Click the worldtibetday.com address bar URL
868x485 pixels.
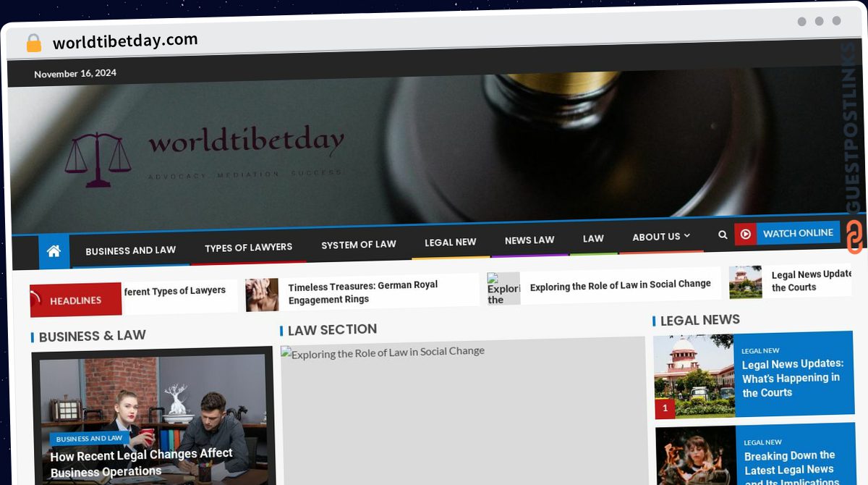(x=125, y=41)
